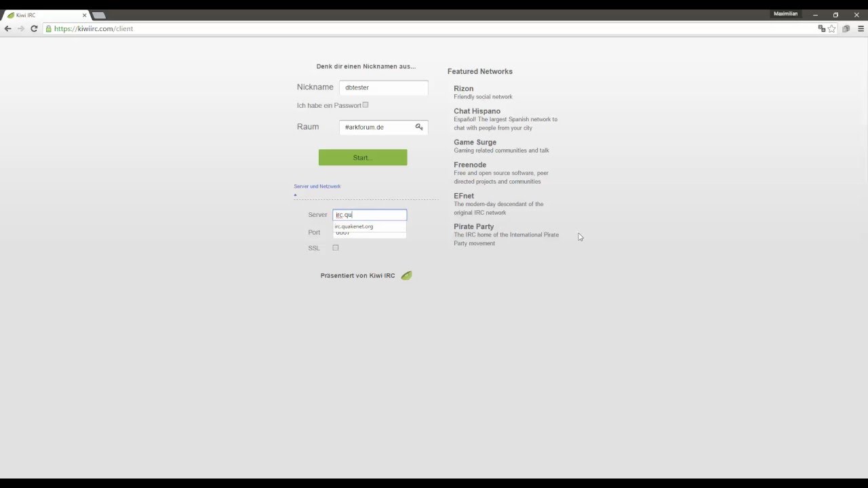Minimize the browser window
This screenshot has width=868, height=488.
tap(814, 14)
